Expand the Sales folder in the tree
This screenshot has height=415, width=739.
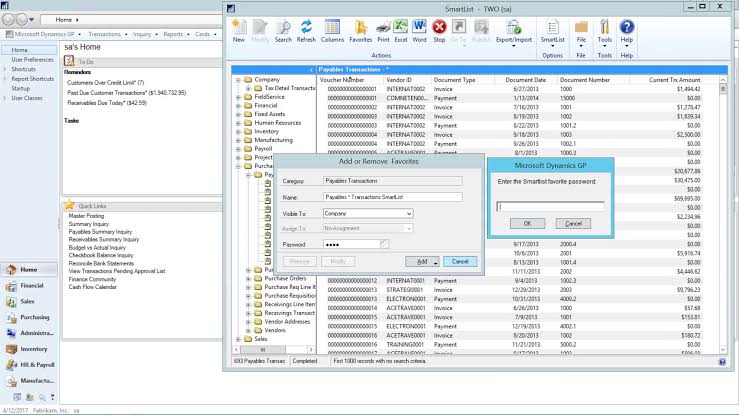click(x=238, y=339)
